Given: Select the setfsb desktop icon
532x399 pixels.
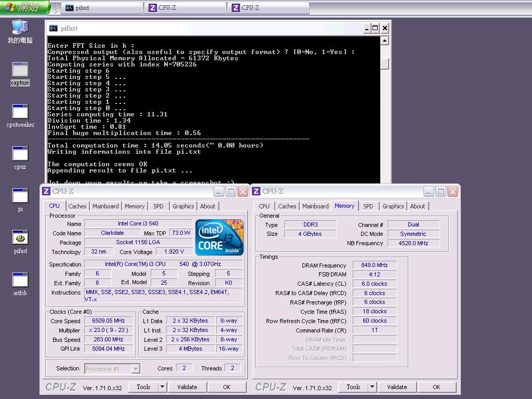Looking at the screenshot, I should tap(20, 284).
